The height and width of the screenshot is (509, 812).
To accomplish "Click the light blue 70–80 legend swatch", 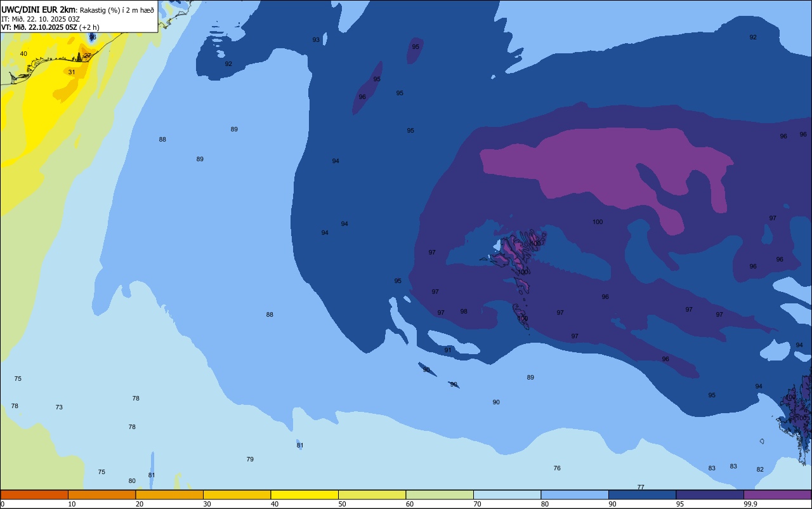I will click(507, 494).
